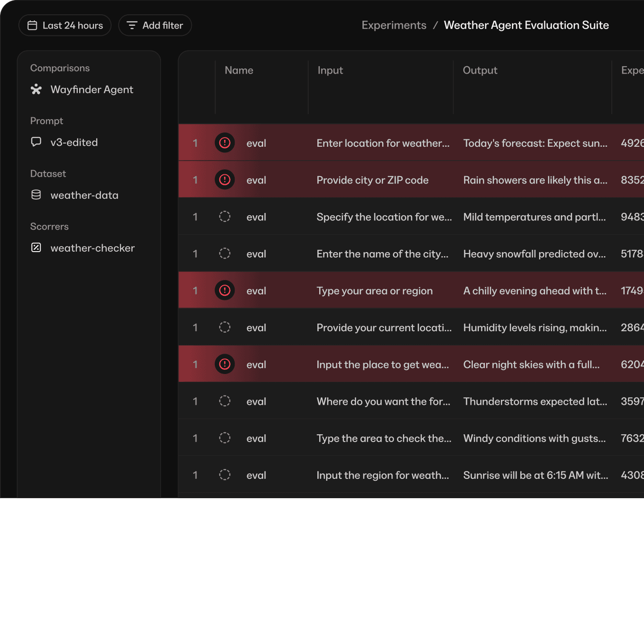Click 'eval' name in Provide city or ZIP row
The height and width of the screenshot is (644, 644).
coord(256,180)
